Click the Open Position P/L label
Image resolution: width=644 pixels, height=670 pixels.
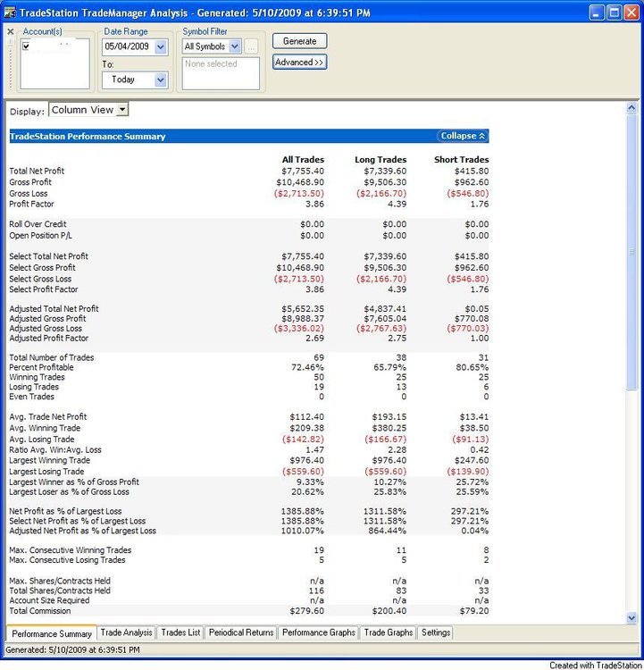coord(40,236)
